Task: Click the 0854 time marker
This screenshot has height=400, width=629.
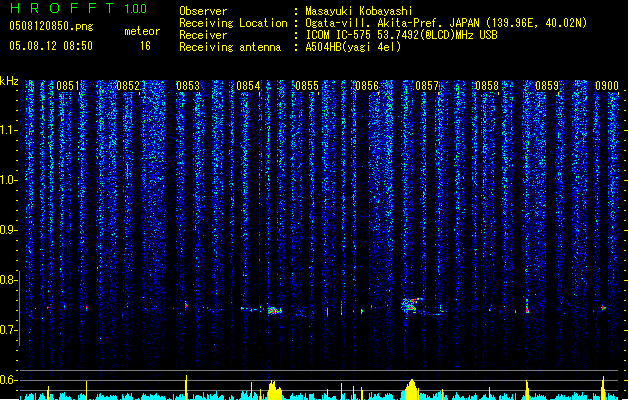Action: pyautogui.click(x=248, y=86)
